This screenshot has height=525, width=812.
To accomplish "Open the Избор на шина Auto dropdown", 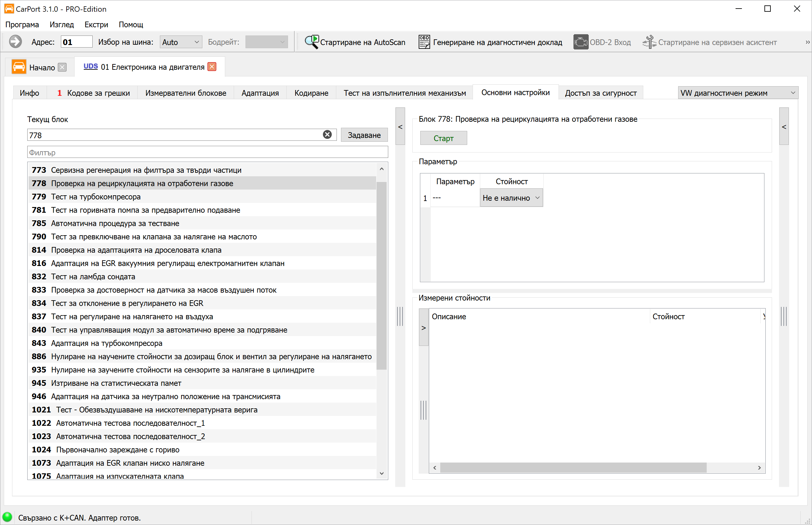I will point(181,42).
